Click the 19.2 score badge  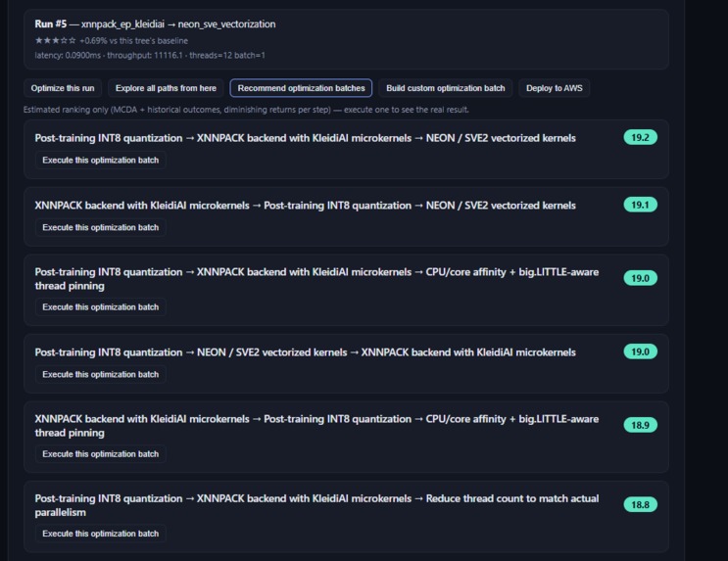[x=640, y=137]
